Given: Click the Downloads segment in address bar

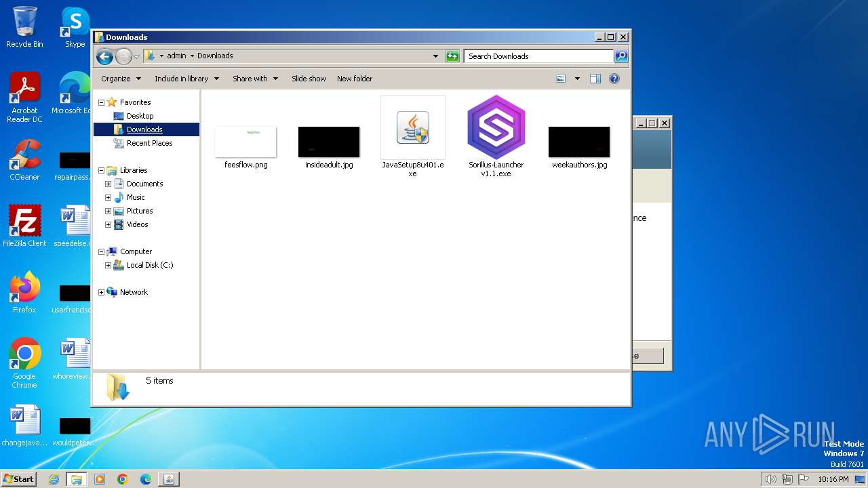Looking at the screenshot, I should (x=215, y=56).
